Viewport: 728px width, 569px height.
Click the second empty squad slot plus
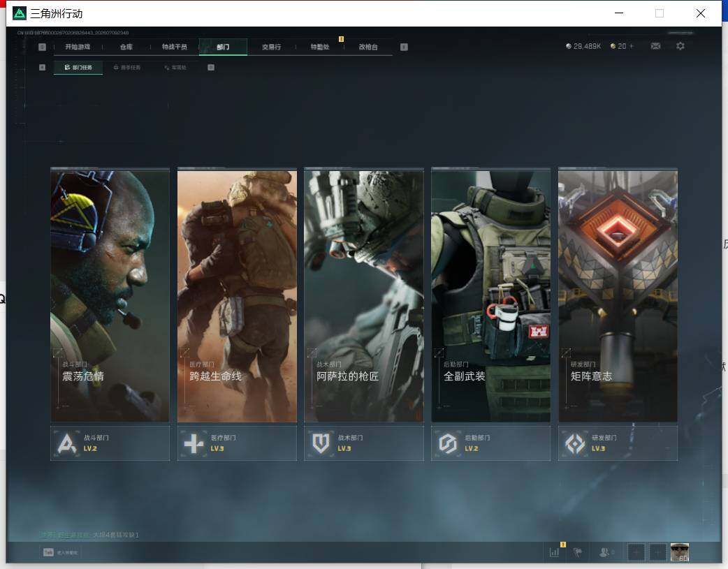coord(657,552)
